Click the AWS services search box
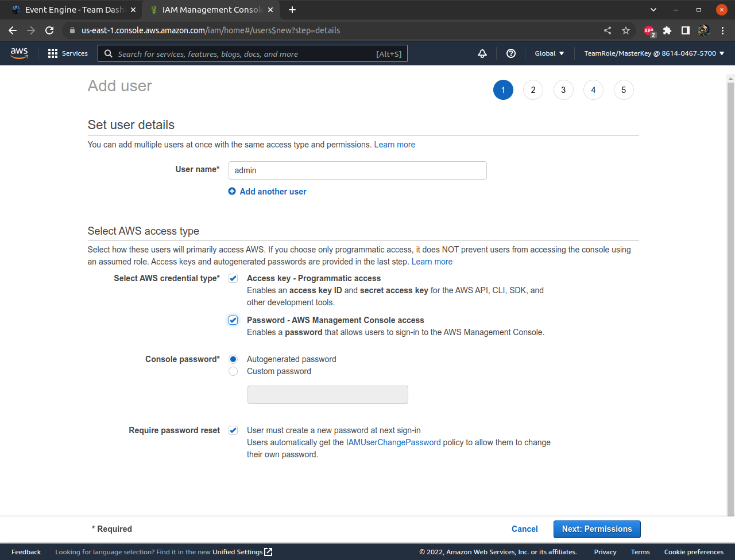Screen dimensions: 735x560 pyautogui.click(x=253, y=53)
